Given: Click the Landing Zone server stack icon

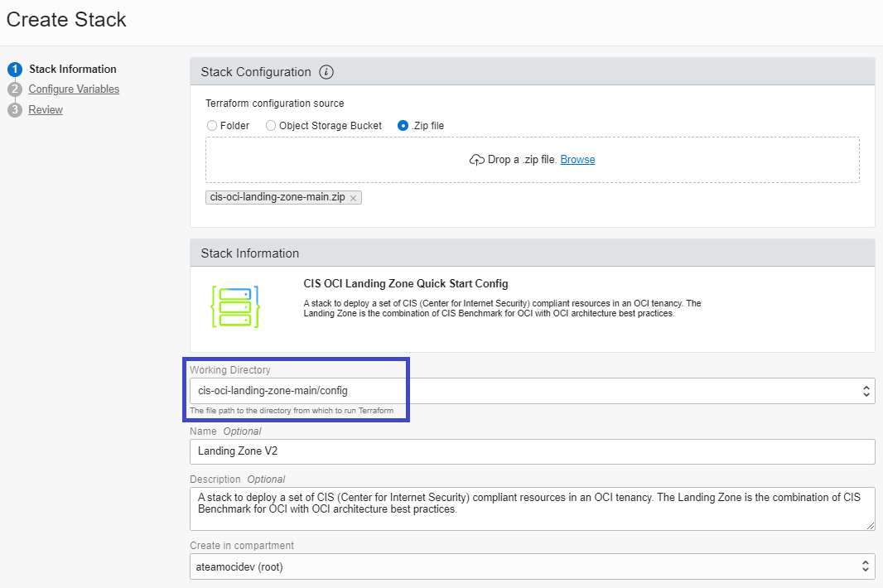Looking at the screenshot, I should click(235, 306).
